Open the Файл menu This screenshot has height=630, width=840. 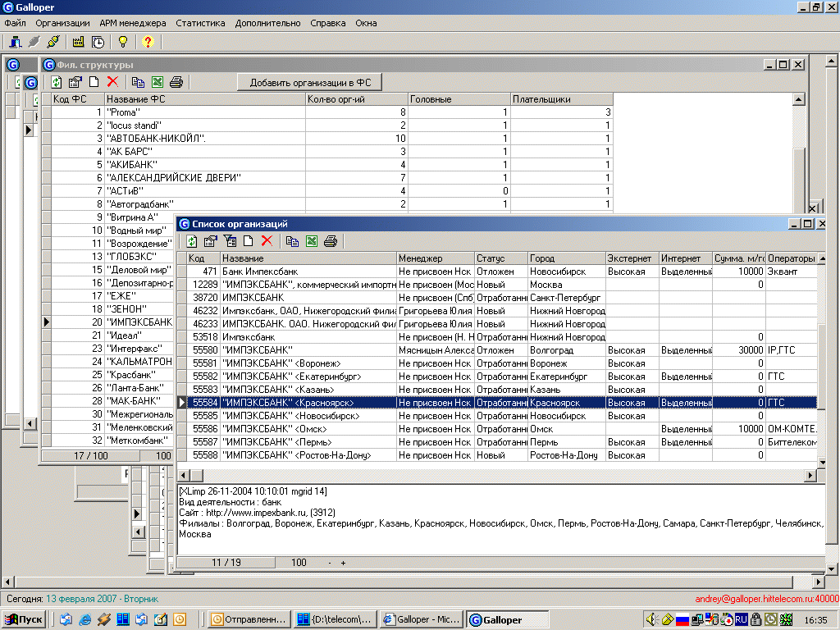[15, 23]
